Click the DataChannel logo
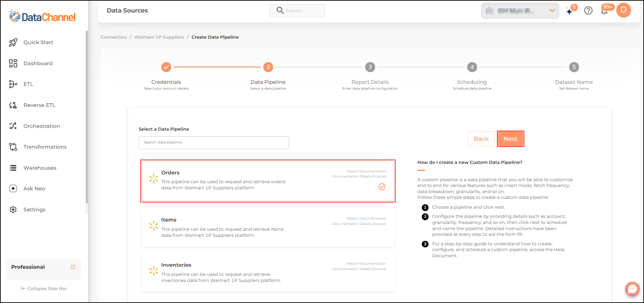The image size is (644, 303). coord(42,16)
